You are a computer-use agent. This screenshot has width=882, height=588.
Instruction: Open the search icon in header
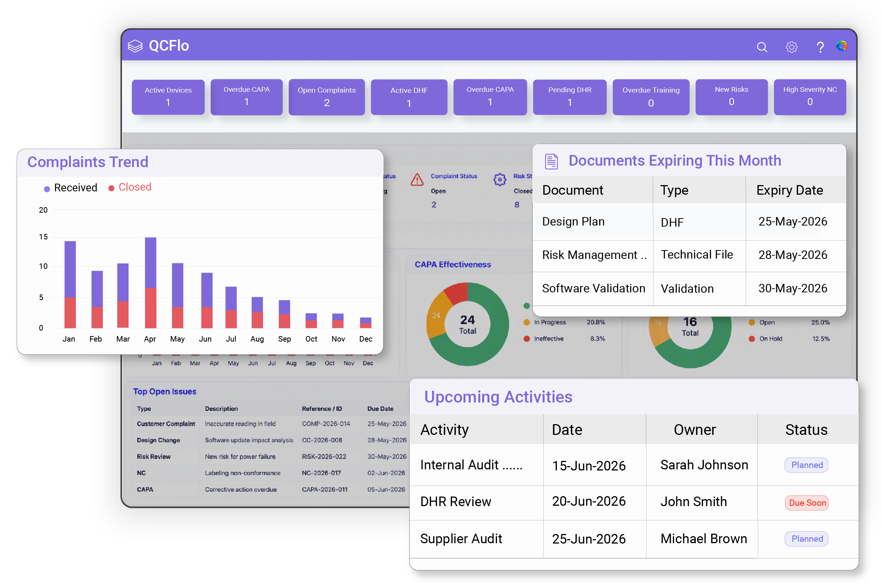pyautogui.click(x=762, y=47)
